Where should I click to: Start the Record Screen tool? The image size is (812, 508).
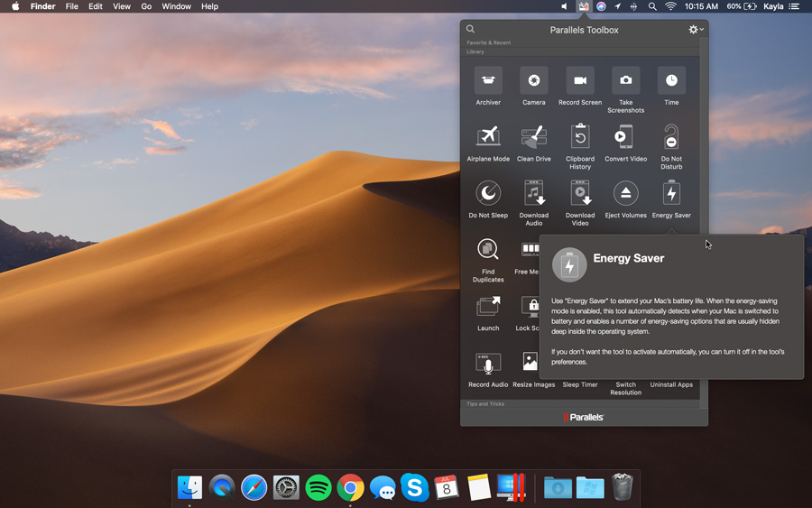(x=580, y=81)
